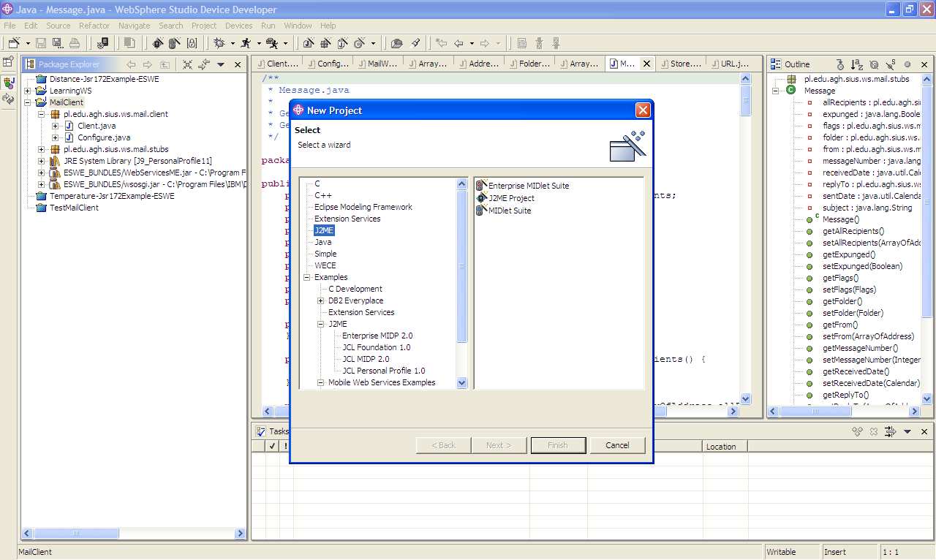Toggle Hide Static Members in Outline
Viewport: 936px width, 560px height.
point(891,64)
